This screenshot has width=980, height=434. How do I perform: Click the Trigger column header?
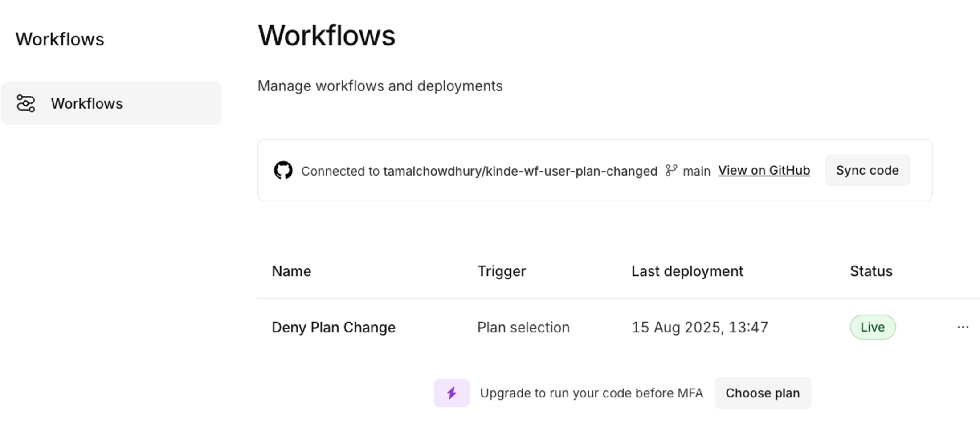(501, 271)
